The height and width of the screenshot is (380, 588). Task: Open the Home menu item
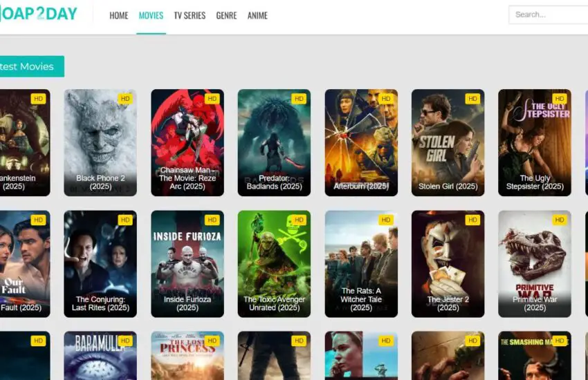(x=118, y=15)
